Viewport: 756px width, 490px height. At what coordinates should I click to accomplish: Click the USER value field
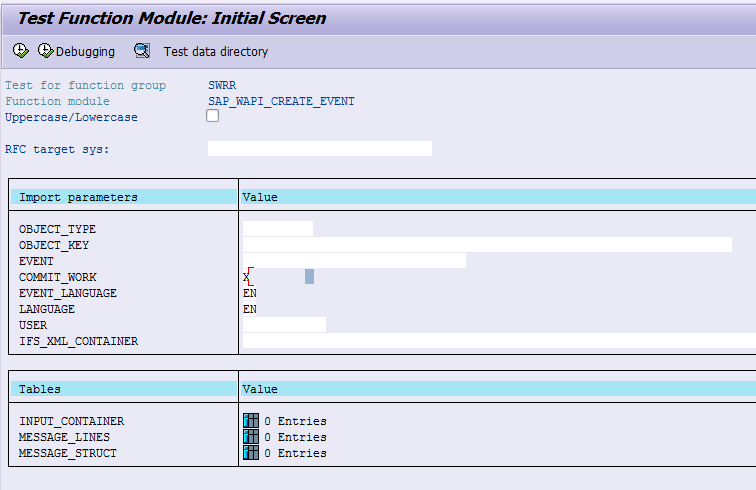point(284,325)
